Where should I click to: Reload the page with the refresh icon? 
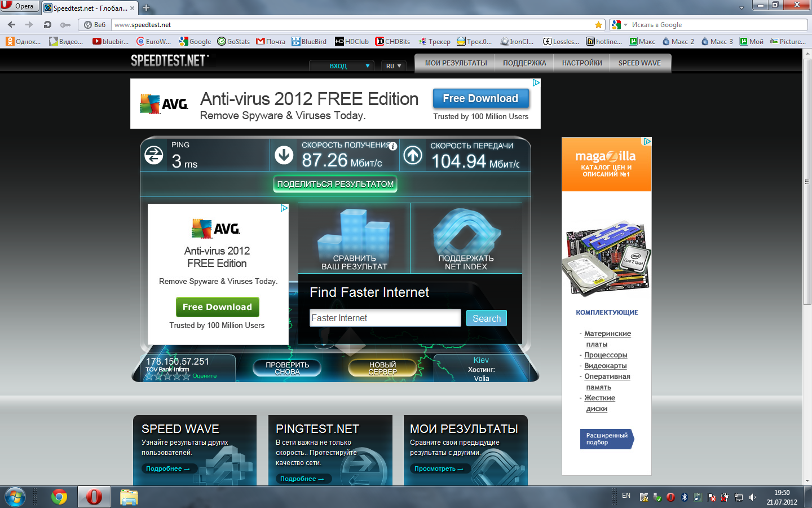(x=47, y=25)
